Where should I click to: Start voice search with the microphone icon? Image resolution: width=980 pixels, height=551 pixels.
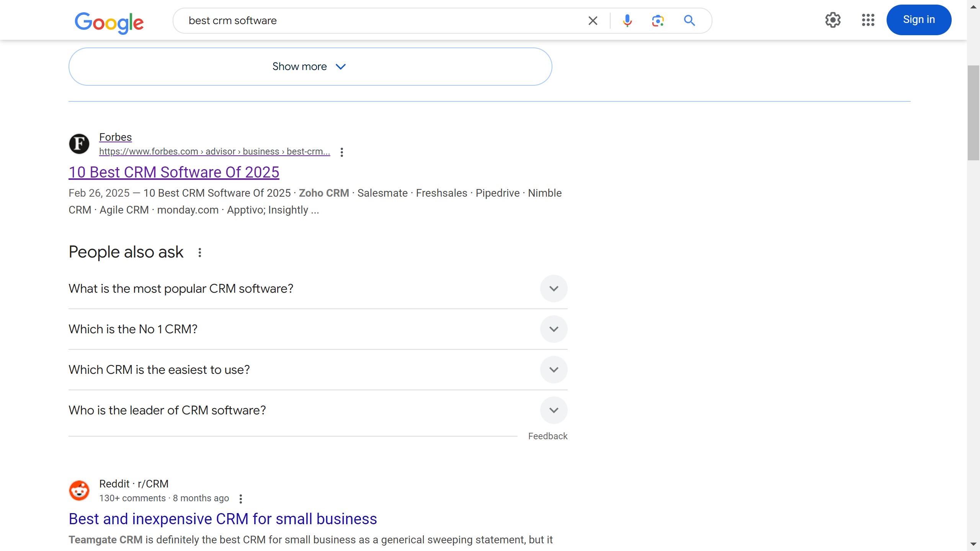(x=627, y=21)
